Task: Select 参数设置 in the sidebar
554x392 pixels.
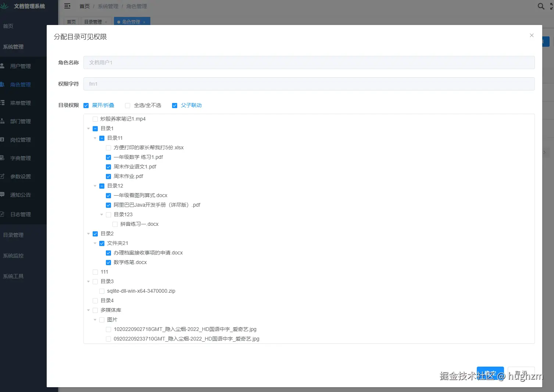Action: pyautogui.click(x=20, y=176)
